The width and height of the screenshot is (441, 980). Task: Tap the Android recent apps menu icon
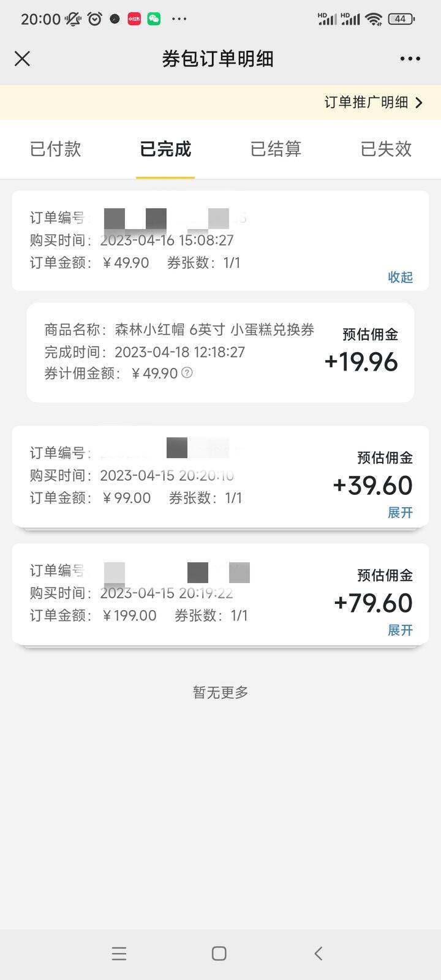(119, 953)
